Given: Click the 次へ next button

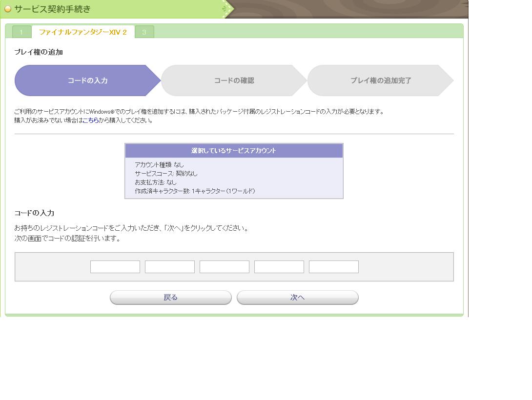Looking at the screenshot, I should click(x=298, y=297).
